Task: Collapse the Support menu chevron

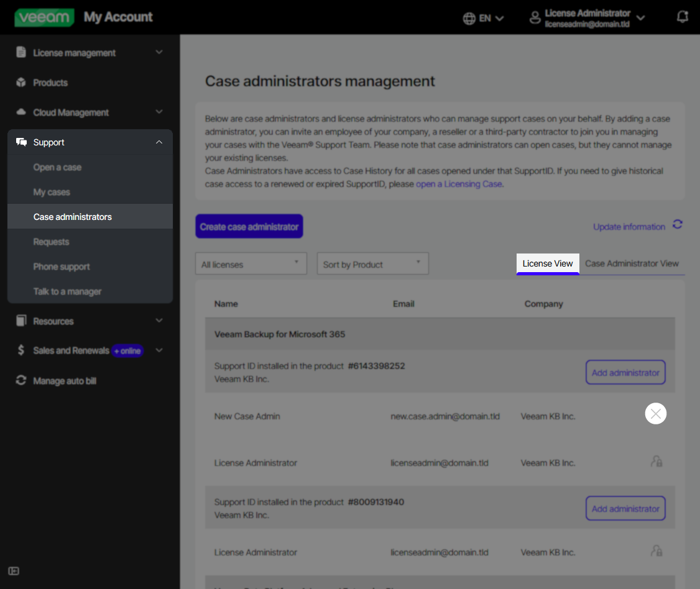Action: [159, 142]
